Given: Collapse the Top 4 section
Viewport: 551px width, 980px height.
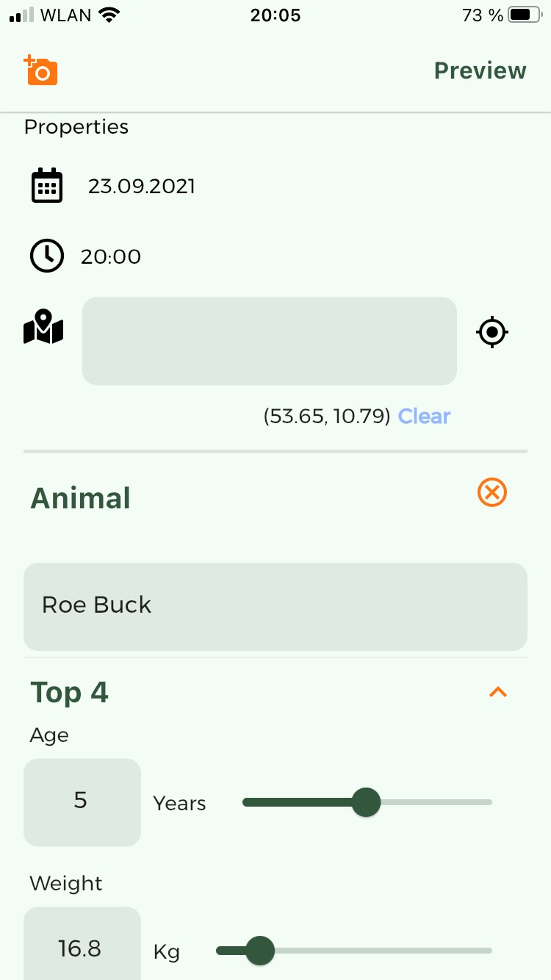Looking at the screenshot, I should pyautogui.click(x=498, y=692).
